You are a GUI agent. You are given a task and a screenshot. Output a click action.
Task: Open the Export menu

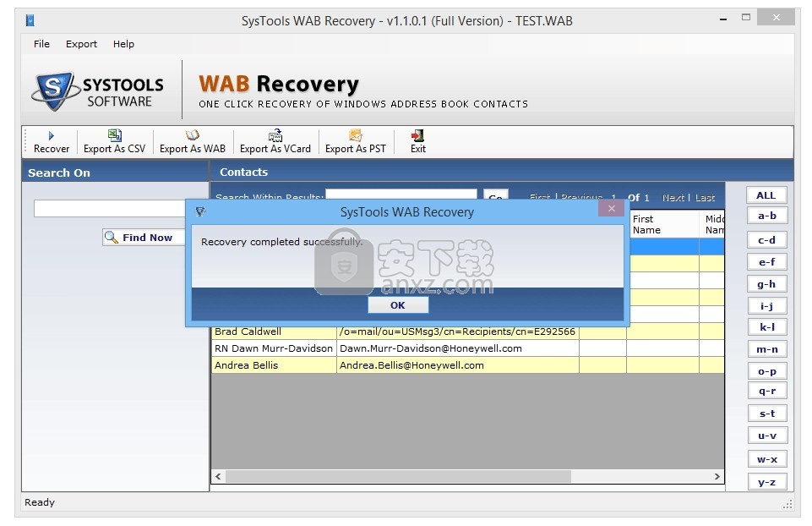(x=81, y=44)
